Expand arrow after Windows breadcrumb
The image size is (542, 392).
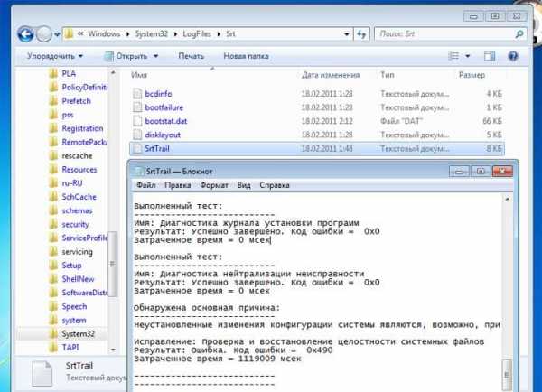click(127, 34)
